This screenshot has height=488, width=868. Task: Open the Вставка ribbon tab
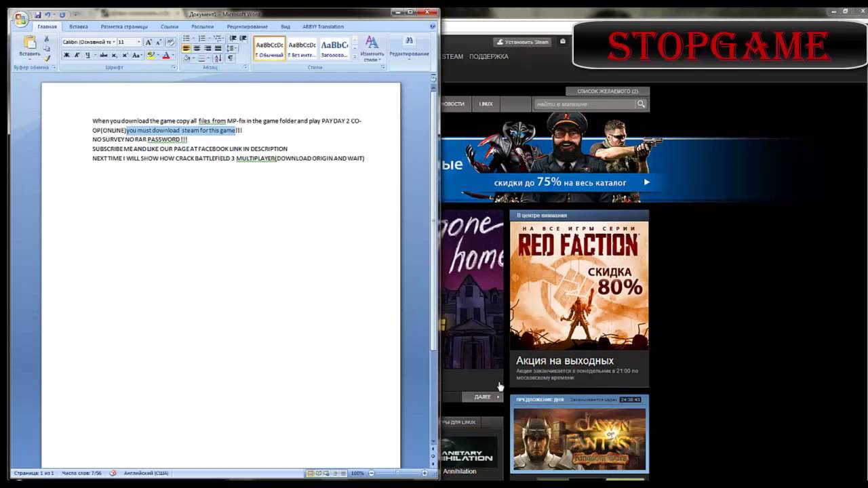[x=79, y=26]
